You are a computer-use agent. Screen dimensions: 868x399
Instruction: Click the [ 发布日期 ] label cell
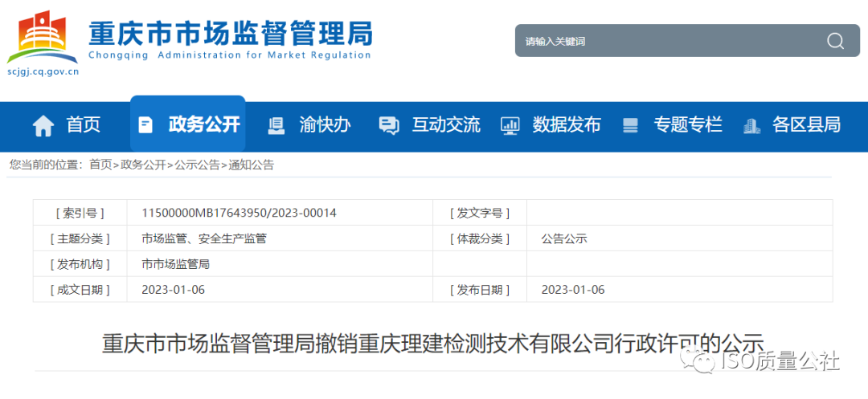[x=480, y=290]
